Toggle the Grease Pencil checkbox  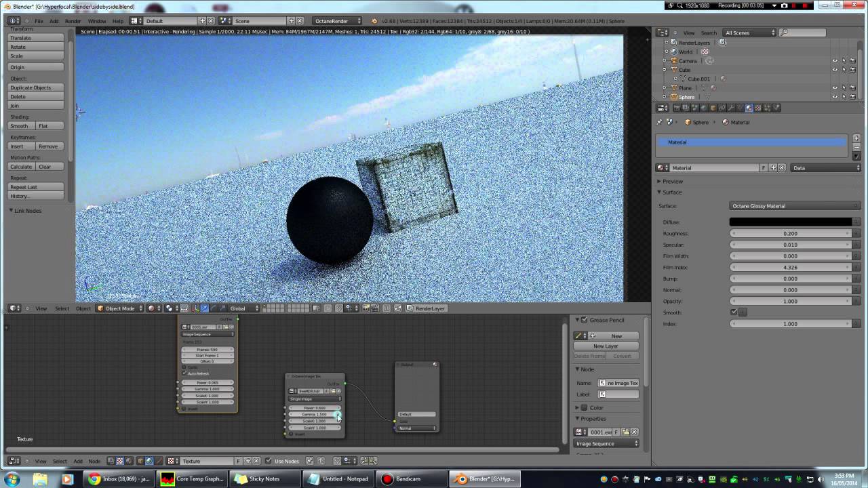(585, 320)
